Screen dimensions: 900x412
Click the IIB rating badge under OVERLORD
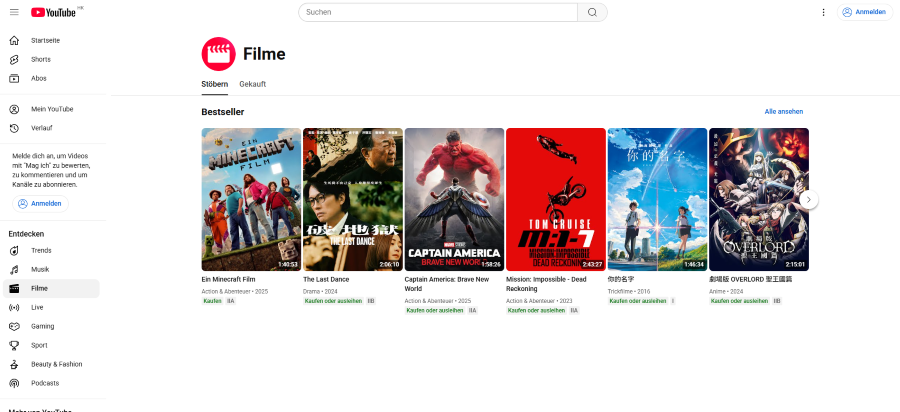coord(777,301)
